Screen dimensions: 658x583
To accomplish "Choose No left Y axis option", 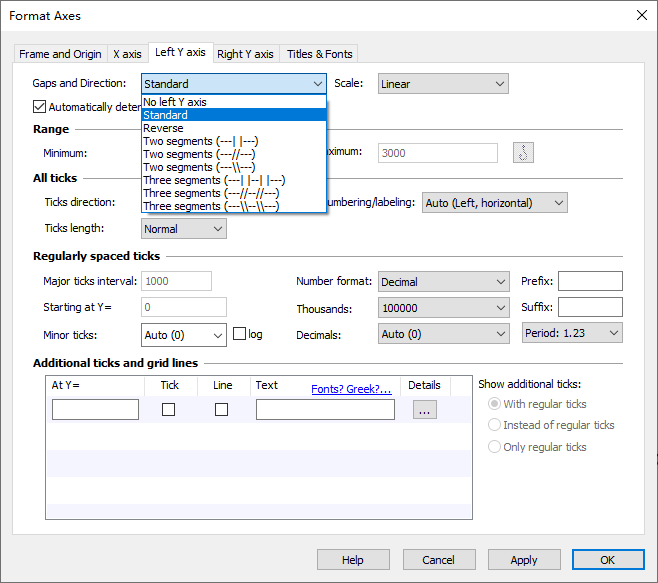I will point(234,102).
